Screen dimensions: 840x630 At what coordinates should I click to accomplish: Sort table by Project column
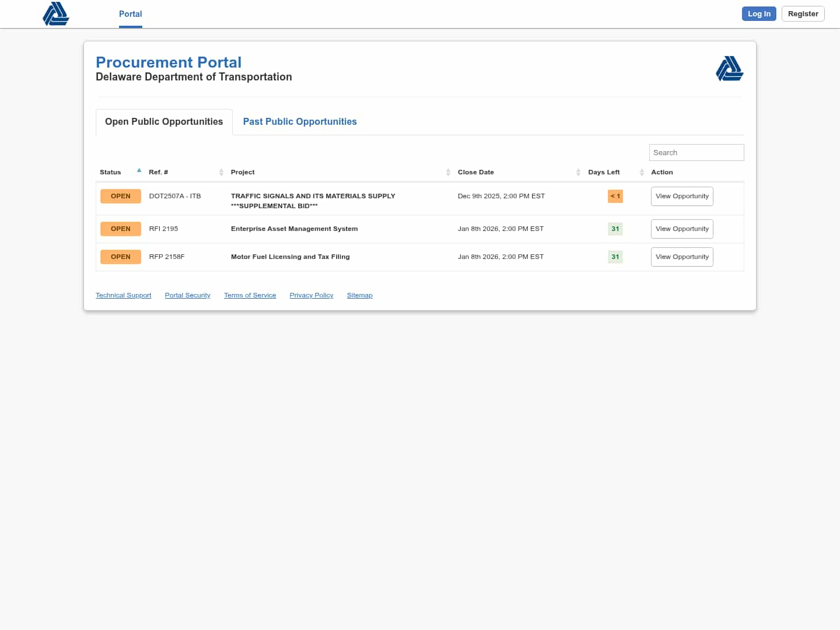click(243, 172)
